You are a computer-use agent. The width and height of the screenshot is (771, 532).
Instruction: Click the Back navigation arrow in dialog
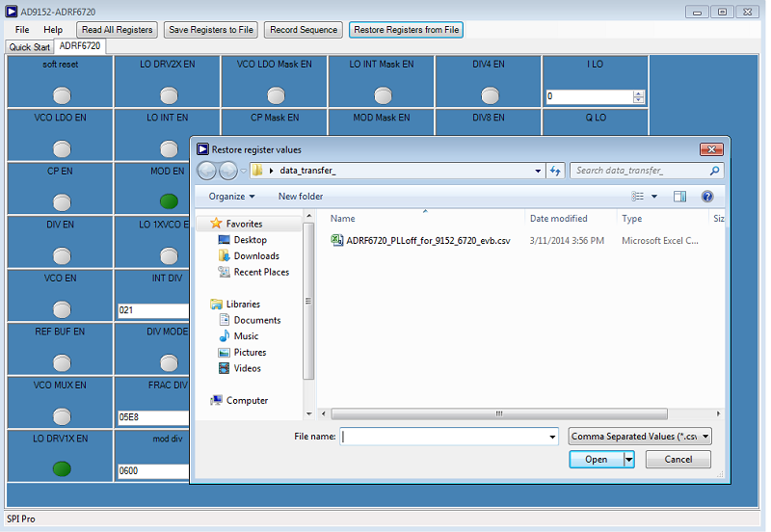pos(206,171)
